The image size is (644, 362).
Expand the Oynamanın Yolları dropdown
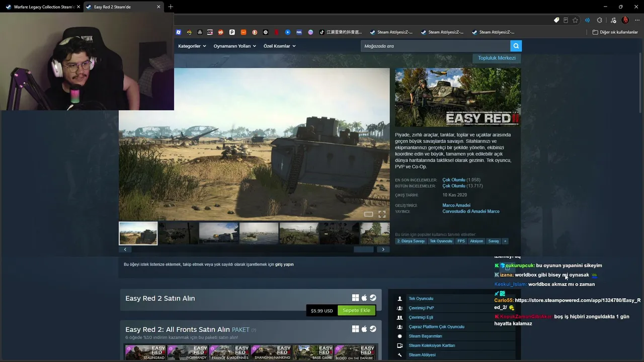pos(234,46)
